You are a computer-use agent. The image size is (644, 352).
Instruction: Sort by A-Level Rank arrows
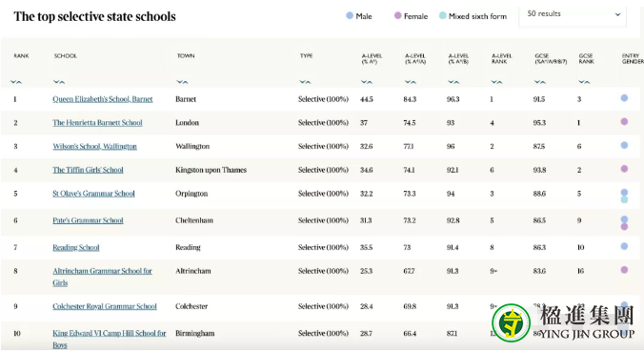tap(496, 82)
